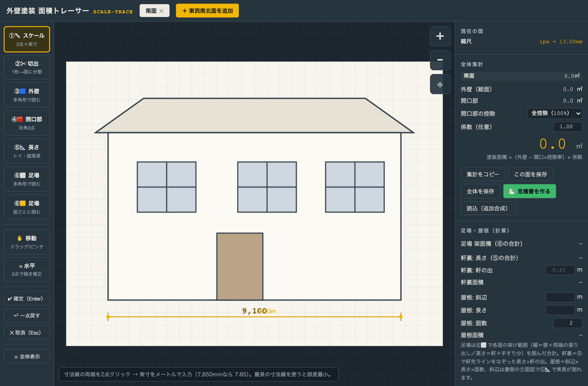This screenshot has width=588, height=386.
Task: Edit the 屋根: 面数 input field
Action: pyautogui.click(x=567, y=323)
